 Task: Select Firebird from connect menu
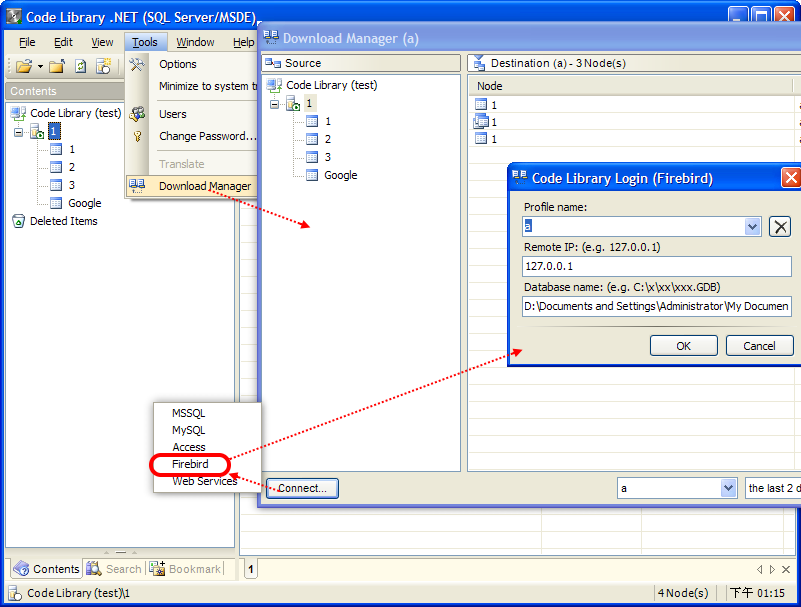tap(190, 464)
